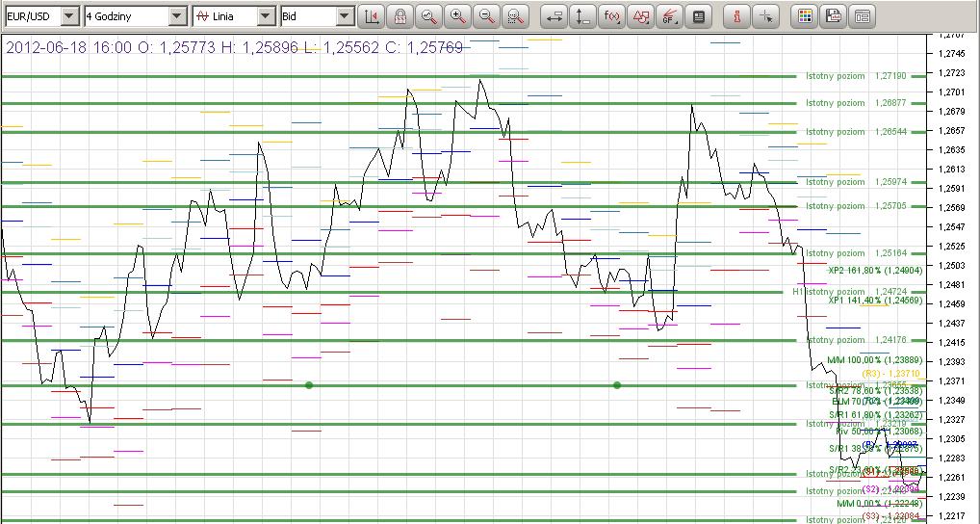Click the right green dot on the level line
The width and height of the screenshot is (980, 524).
coord(617,385)
